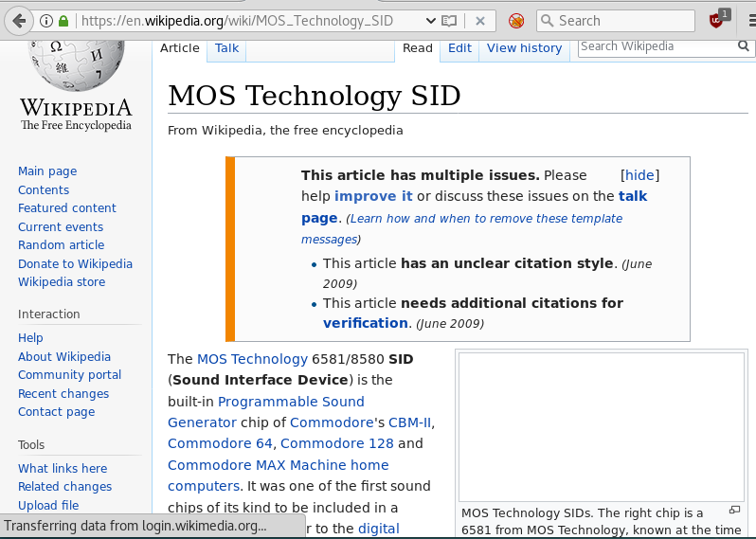This screenshot has height=539, width=756.
Task: Click the Wikipedia search magnifier button
Action: tap(744, 46)
